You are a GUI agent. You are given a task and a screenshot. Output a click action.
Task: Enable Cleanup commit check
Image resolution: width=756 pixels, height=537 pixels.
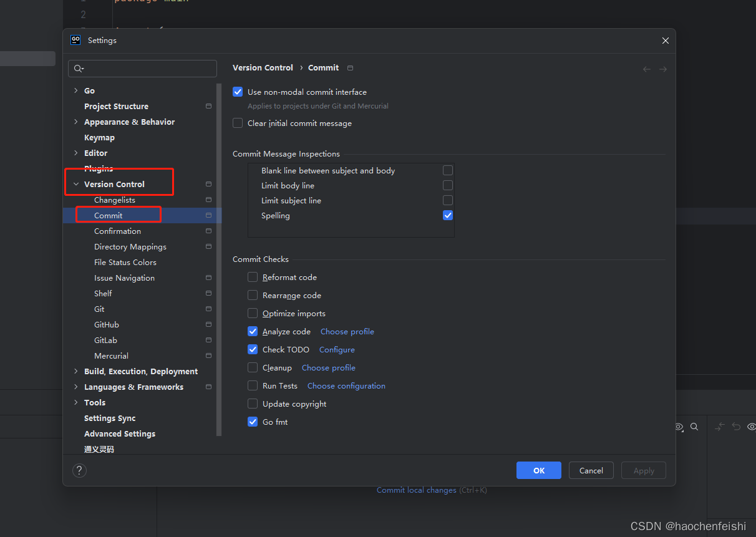[253, 367]
